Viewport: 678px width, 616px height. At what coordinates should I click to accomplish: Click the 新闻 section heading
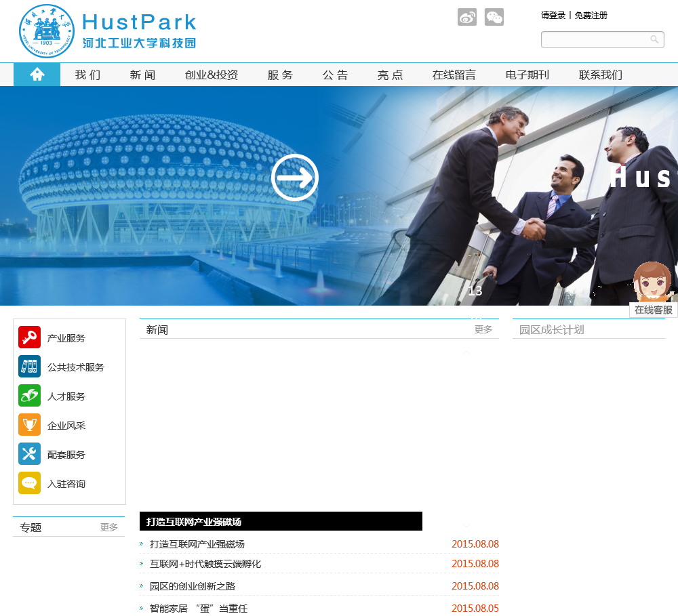[x=157, y=330]
